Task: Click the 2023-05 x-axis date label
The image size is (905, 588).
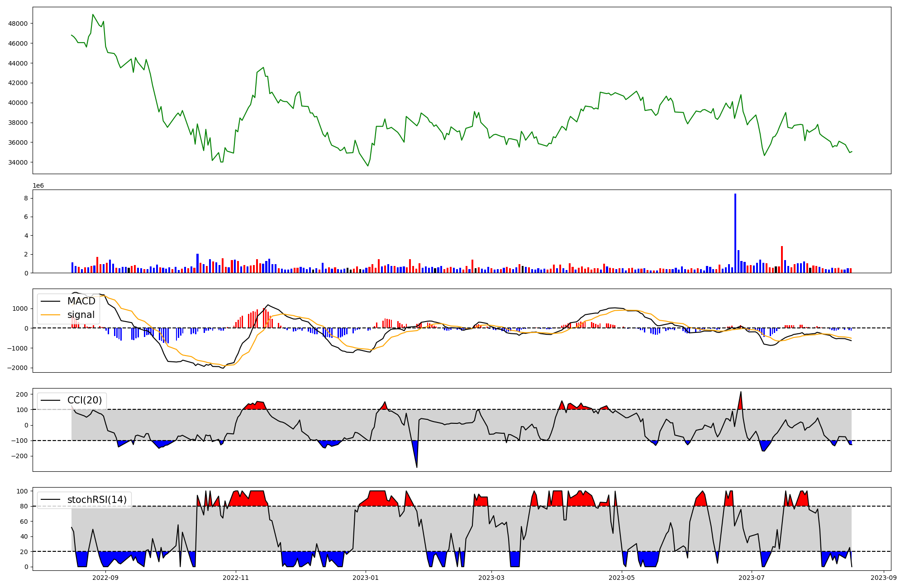Action: point(622,577)
